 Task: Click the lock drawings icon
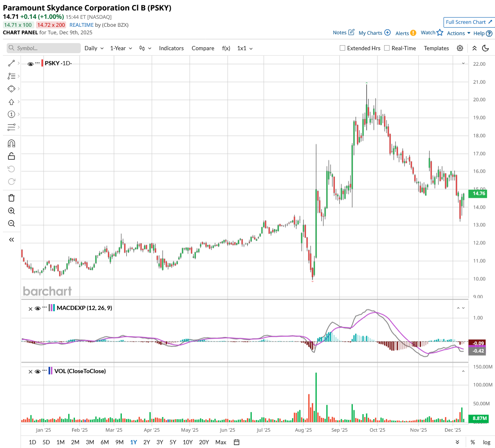11,156
